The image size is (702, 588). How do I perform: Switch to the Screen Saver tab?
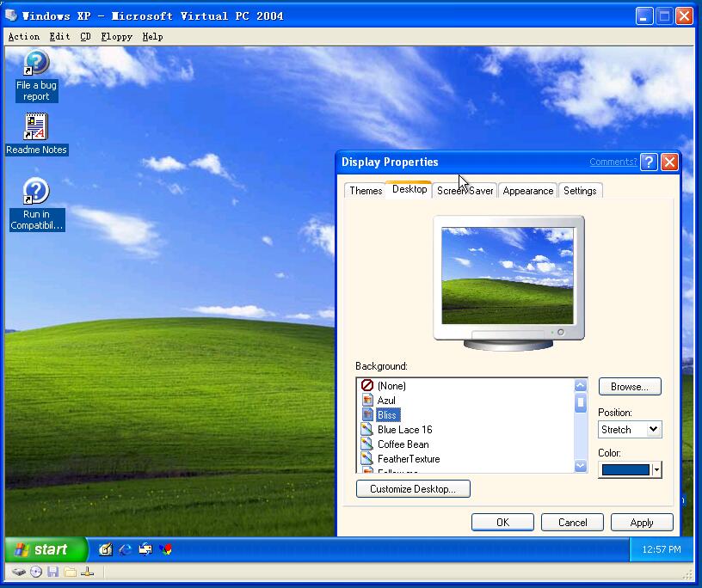(x=465, y=191)
